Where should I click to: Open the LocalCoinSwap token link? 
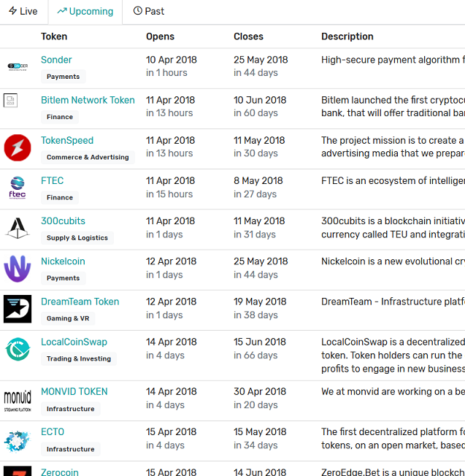click(74, 342)
